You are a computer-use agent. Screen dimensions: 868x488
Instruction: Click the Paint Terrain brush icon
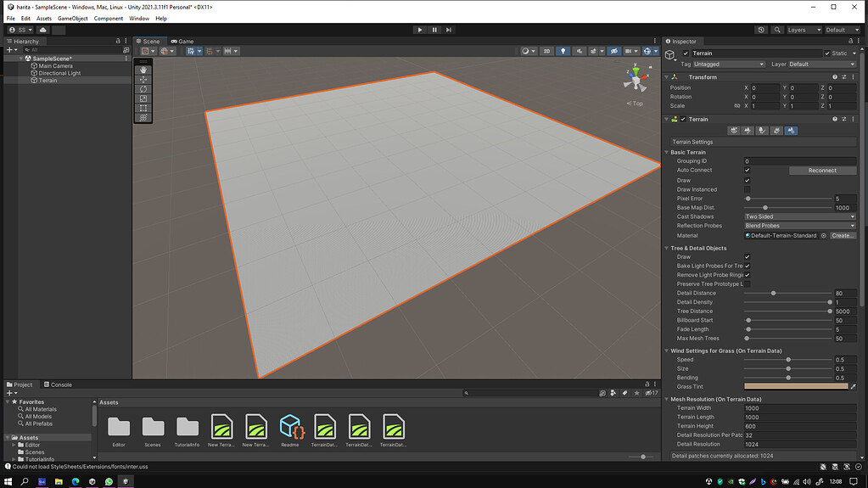(748, 131)
